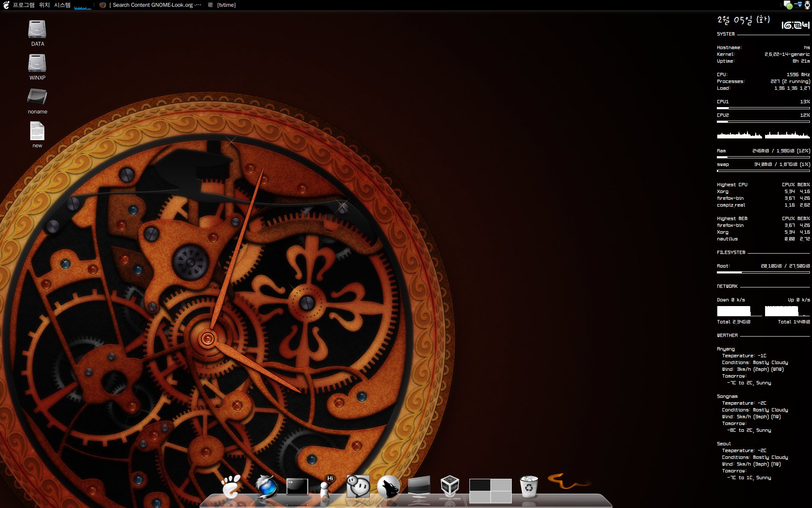Click the date text 2월 05일 (화)
The image size is (812, 508).
743,20
